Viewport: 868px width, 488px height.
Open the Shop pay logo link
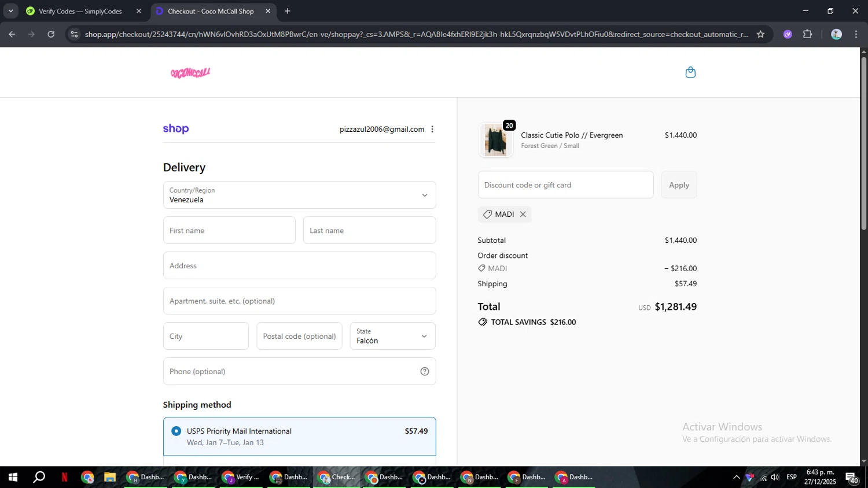(176, 129)
